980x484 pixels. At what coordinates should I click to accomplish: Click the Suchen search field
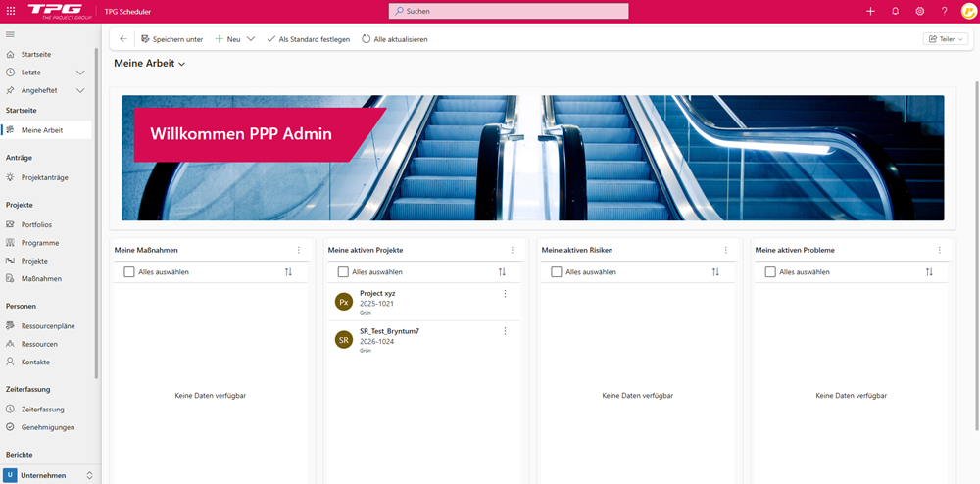509,11
